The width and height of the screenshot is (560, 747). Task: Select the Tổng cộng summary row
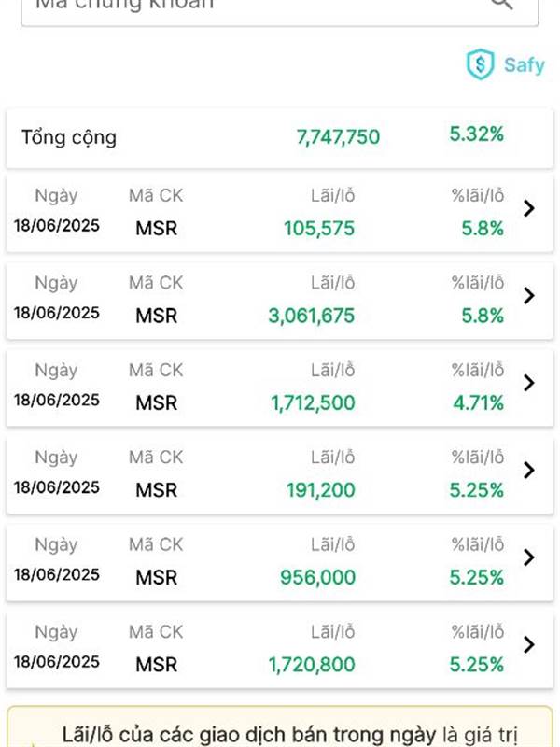280,138
